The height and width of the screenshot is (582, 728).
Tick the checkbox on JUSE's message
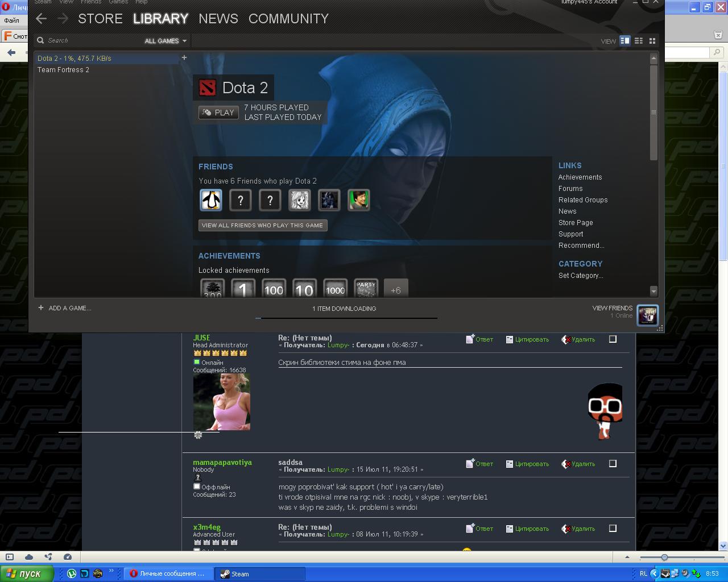(x=613, y=339)
